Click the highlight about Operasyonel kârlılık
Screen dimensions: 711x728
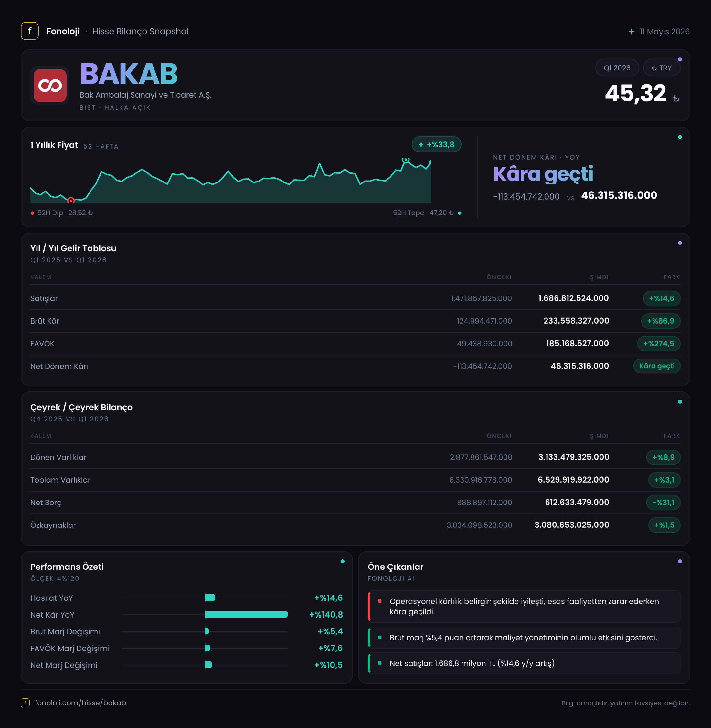coord(524,606)
